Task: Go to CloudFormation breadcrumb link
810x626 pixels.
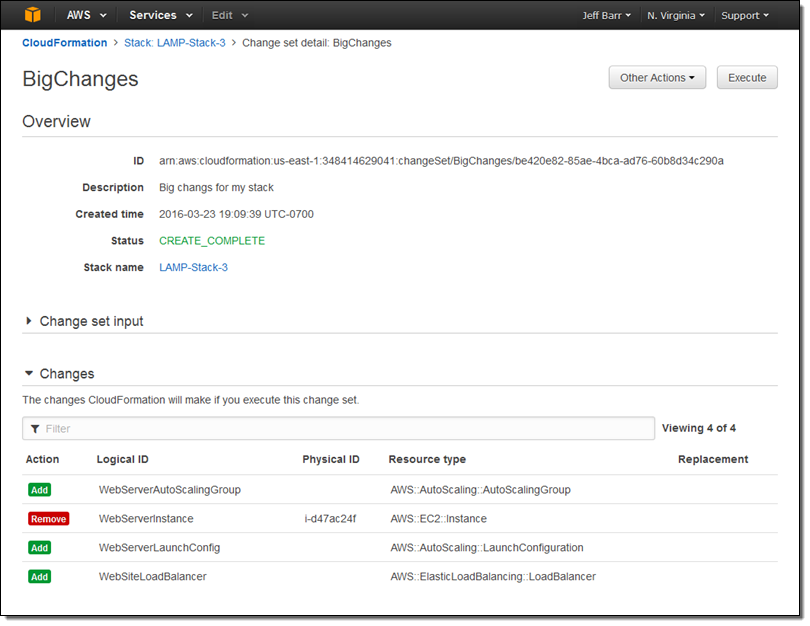Action: pos(64,43)
